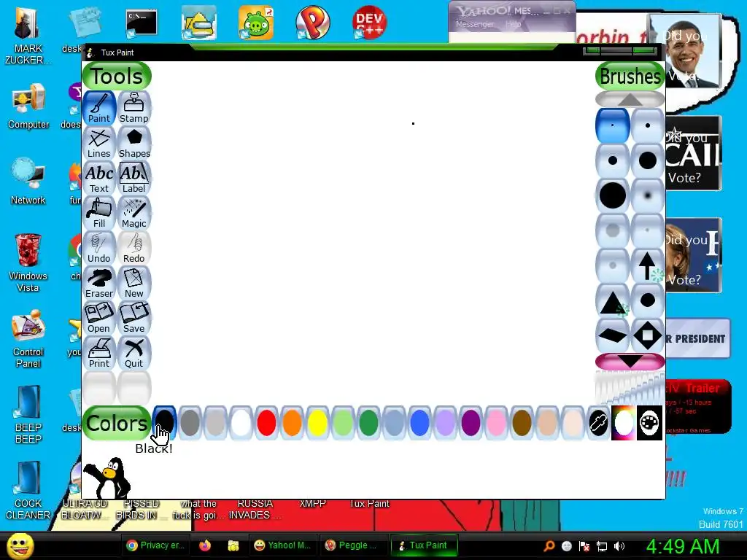Image resolution: width=747 pixels, height=560 pixels.
Task: Pick the pink color swatch
Action: tap(496, 422)
